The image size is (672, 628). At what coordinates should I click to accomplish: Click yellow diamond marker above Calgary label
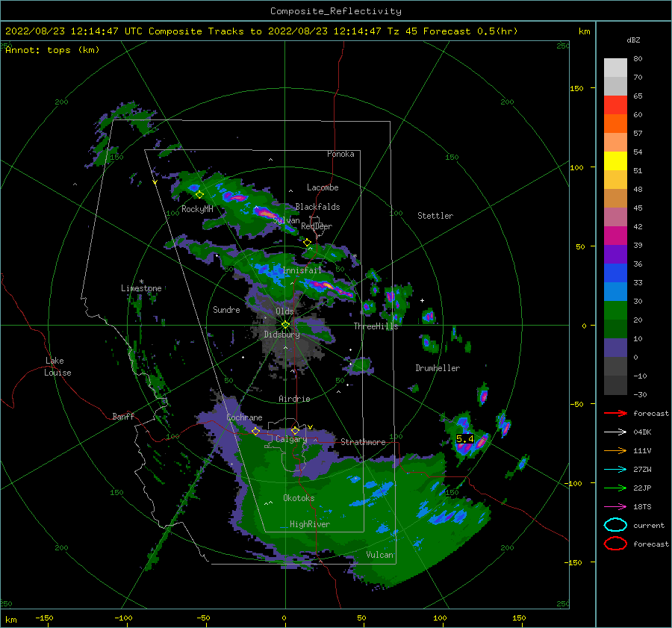click(295, 430)
